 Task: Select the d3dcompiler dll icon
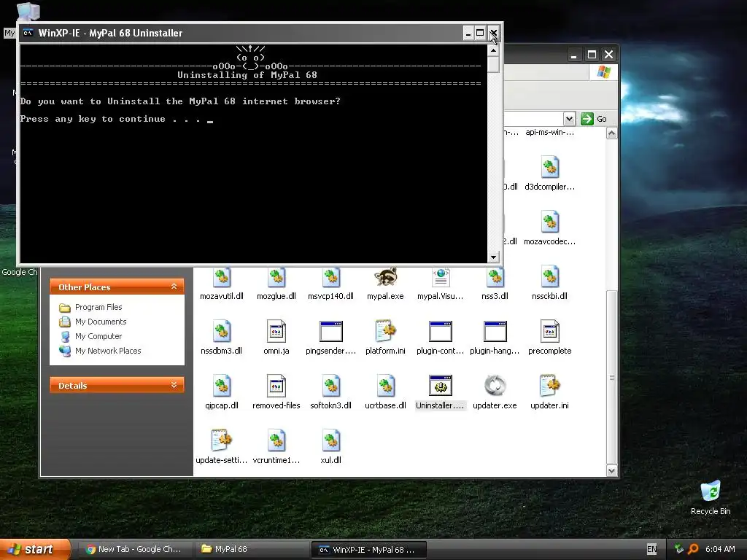point(550,167)
